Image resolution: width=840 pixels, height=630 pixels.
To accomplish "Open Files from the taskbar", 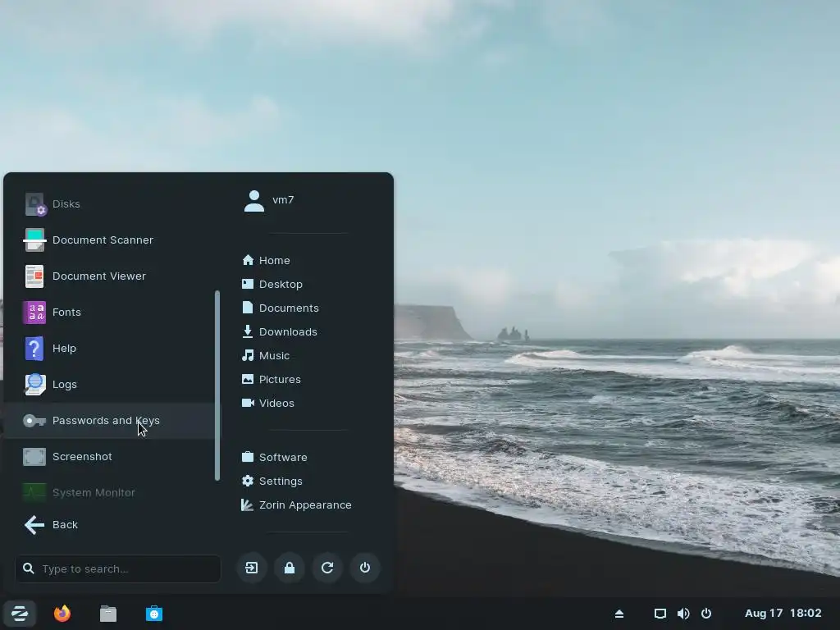I will click(108, 614).
